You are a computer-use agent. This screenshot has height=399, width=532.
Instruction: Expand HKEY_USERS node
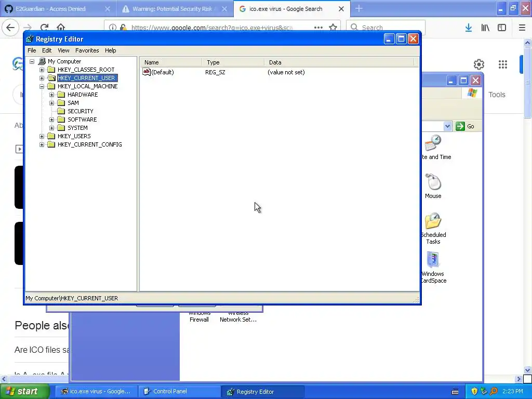click(x=42, y=137)
